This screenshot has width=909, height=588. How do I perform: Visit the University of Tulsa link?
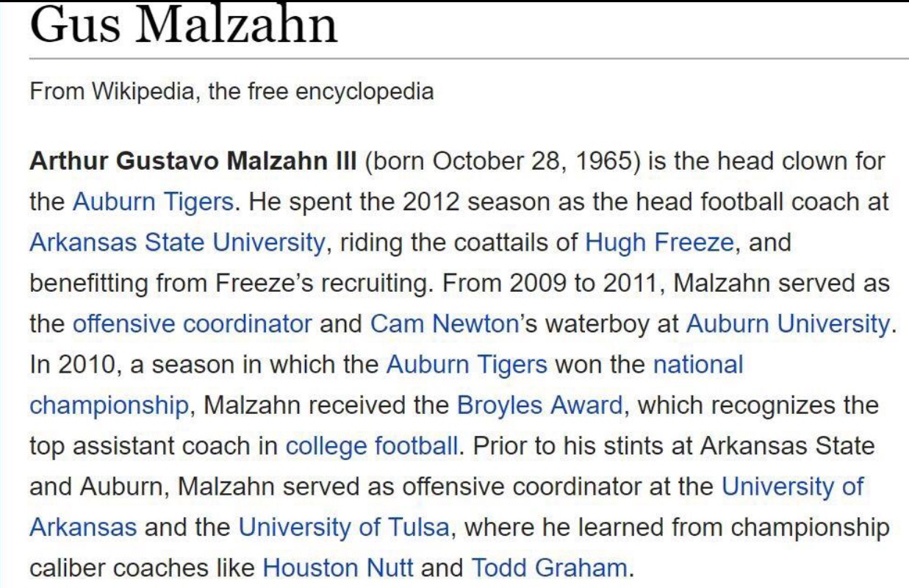tap(343, 527)
